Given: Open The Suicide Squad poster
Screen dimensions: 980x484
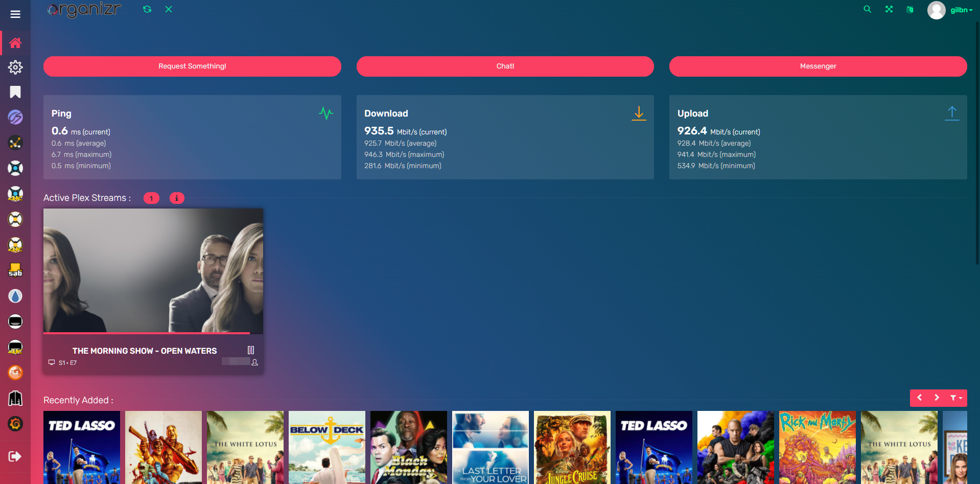Looking at the screenshot, I should point(164,447).
